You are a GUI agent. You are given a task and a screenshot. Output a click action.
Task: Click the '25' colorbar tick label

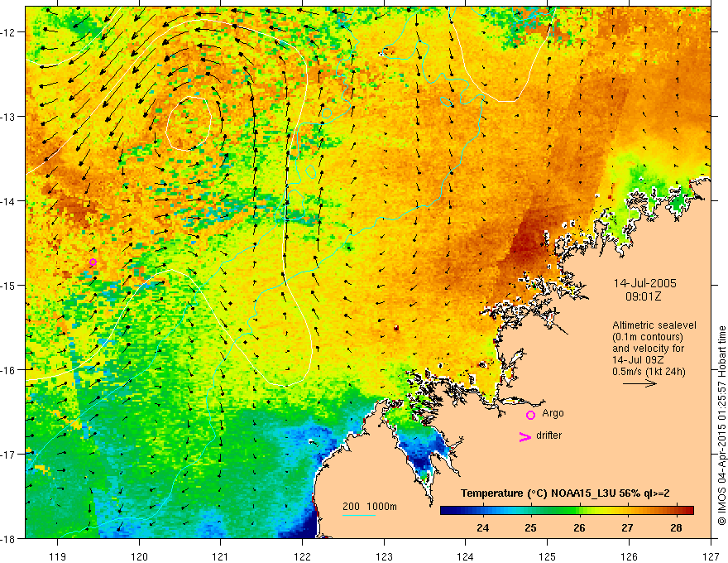(530, 527)
